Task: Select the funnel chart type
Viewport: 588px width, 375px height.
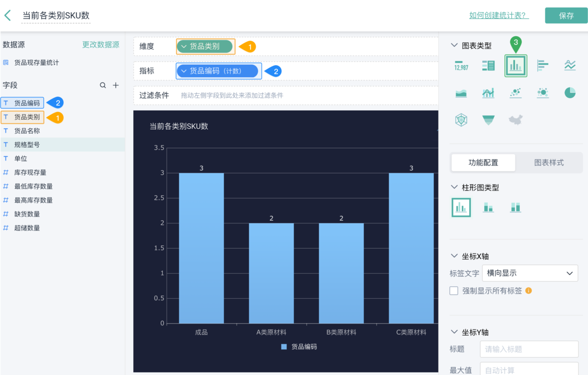Action: click(x=488, y=119)
